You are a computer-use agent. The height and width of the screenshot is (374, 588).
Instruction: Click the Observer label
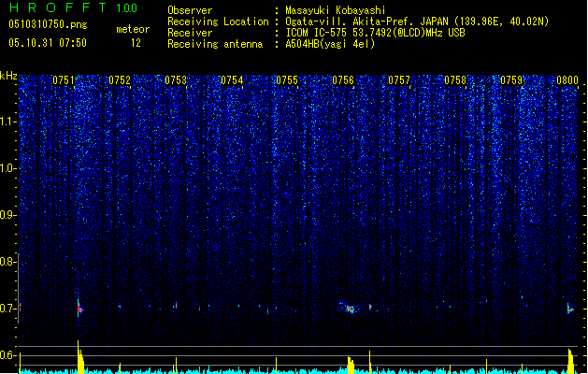[x=190, y=10]
